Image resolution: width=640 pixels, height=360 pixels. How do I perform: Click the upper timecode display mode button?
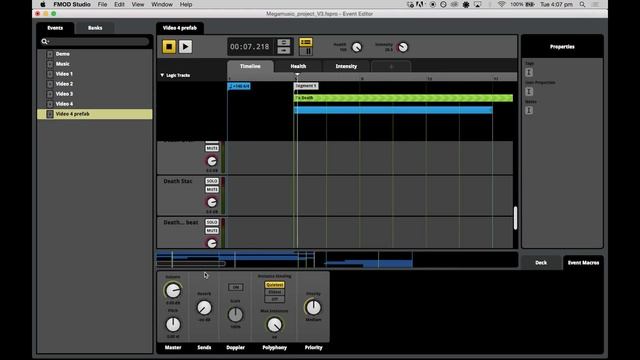(284, 42)
